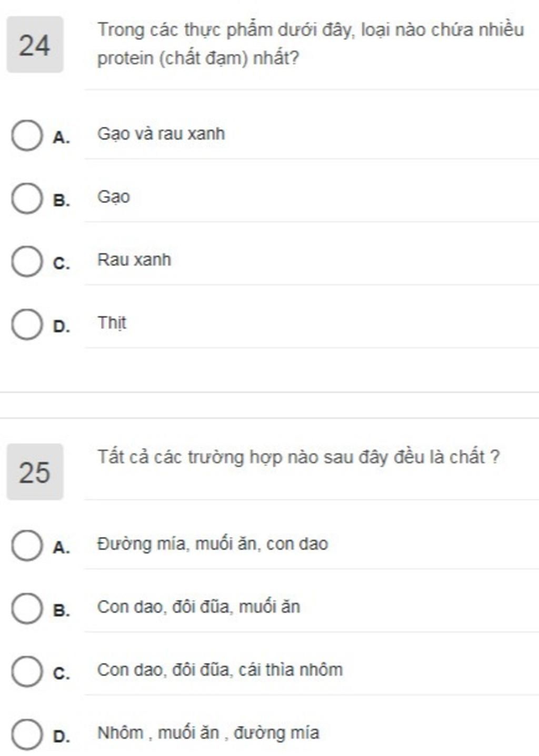
Task: Click answer text Nhôm, muối ăn, đường mía
Action: [208, 733]
